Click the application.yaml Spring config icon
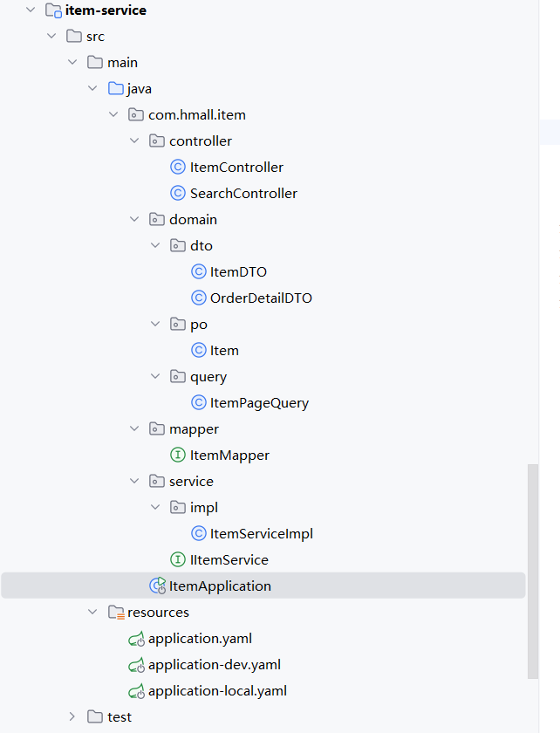560x733 pixels. 136,639
